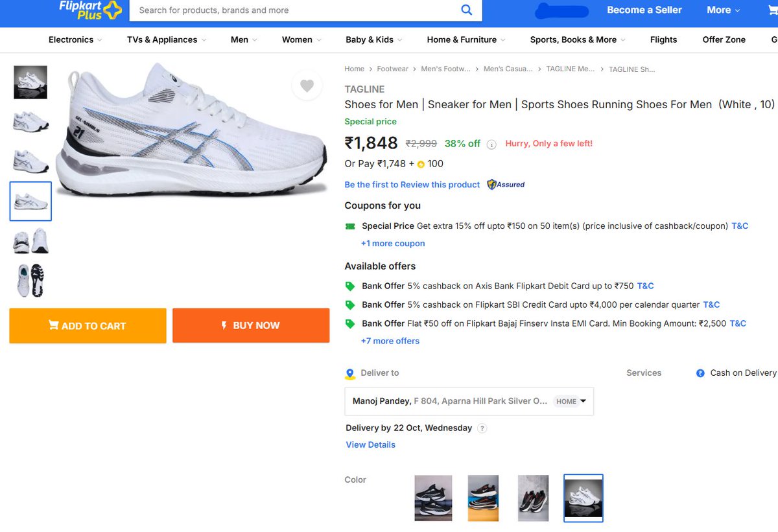
Task: Click the SuperCoin icon next to 100
Action: (421, 165)
